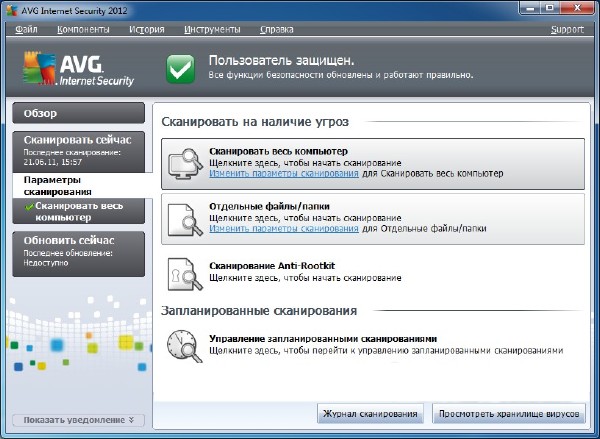Open the 'История' menu
The height and width of the screenshot is (439, 600).
click(146, 29)
